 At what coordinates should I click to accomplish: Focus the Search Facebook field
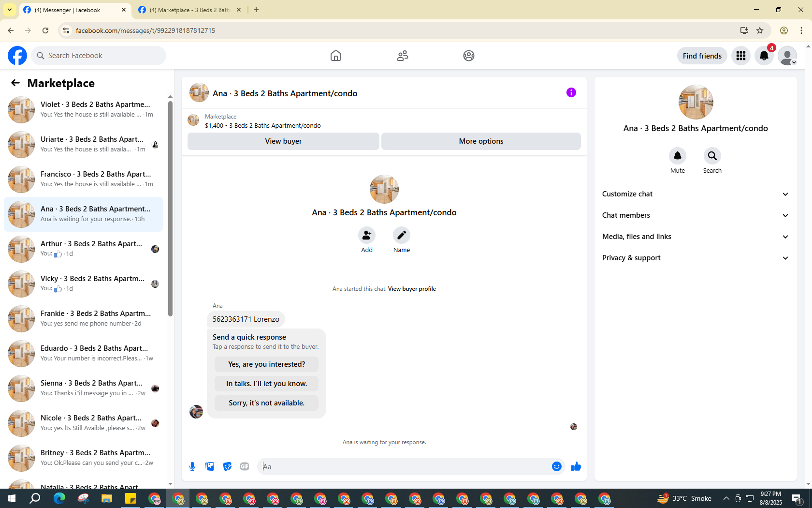99,56
